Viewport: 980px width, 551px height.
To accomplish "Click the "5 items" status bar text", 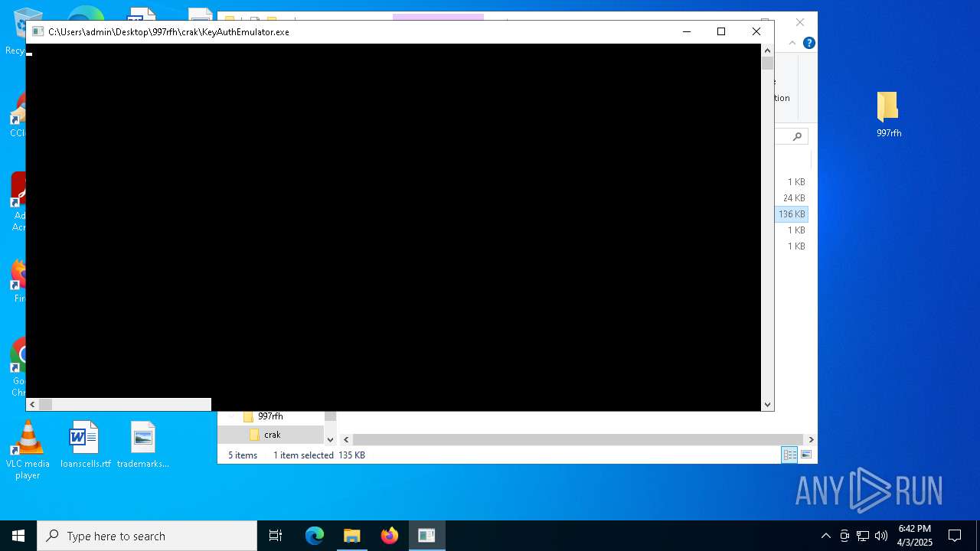I will coord(243,455).
